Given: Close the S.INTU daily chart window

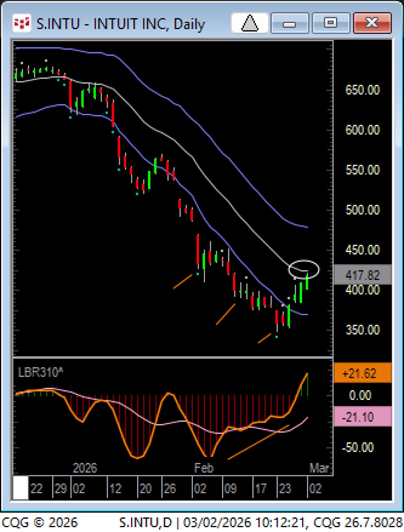Looking at the screenshot, I should pyautogui.click(x=372, y=23).
